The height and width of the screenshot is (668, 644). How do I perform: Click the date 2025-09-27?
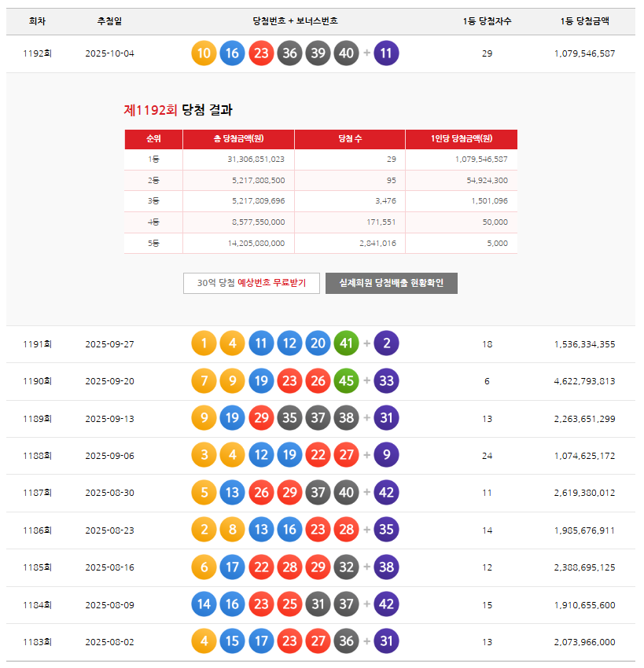[x=109, y=344]
